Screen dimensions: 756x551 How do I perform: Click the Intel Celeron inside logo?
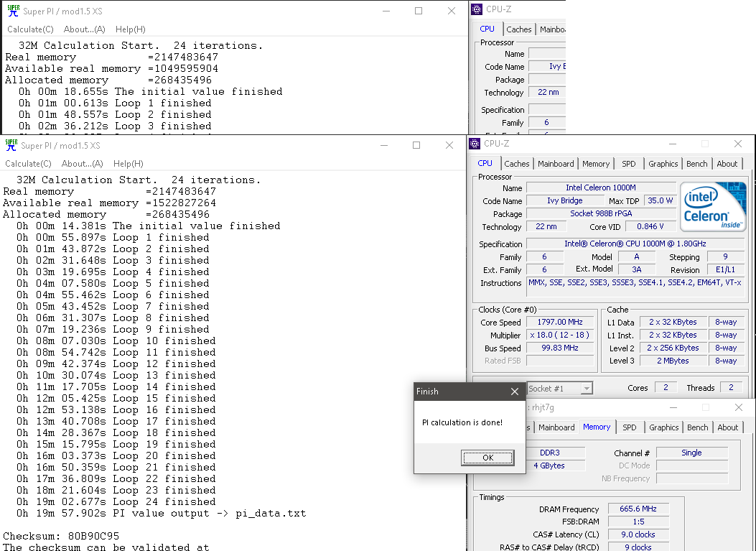713,206
